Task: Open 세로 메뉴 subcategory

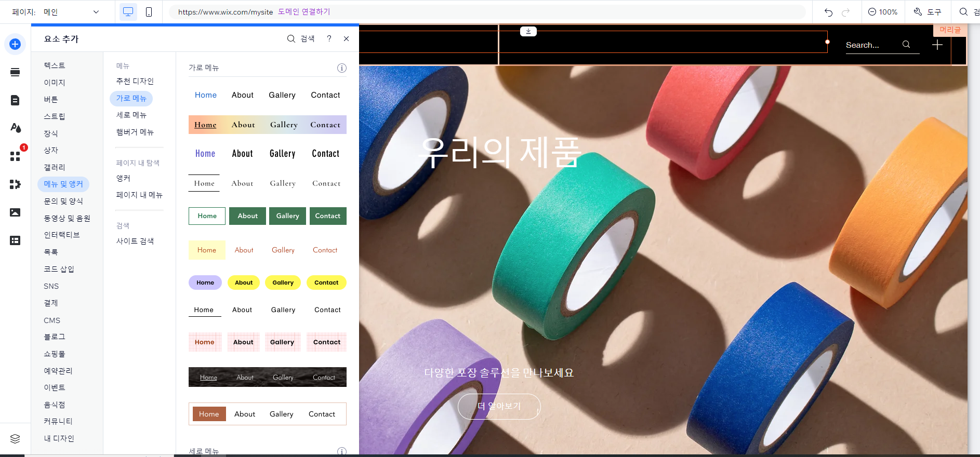Action: point(131,115)
